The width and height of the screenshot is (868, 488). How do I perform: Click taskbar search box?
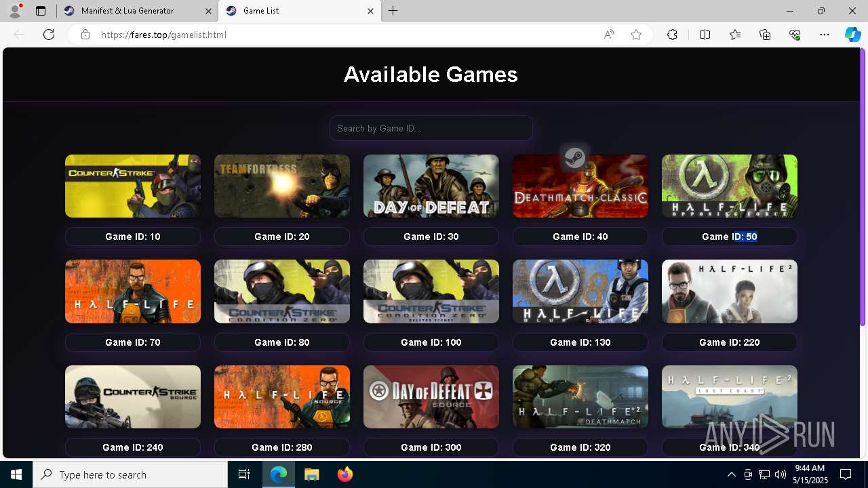click(x=130, y=474)
